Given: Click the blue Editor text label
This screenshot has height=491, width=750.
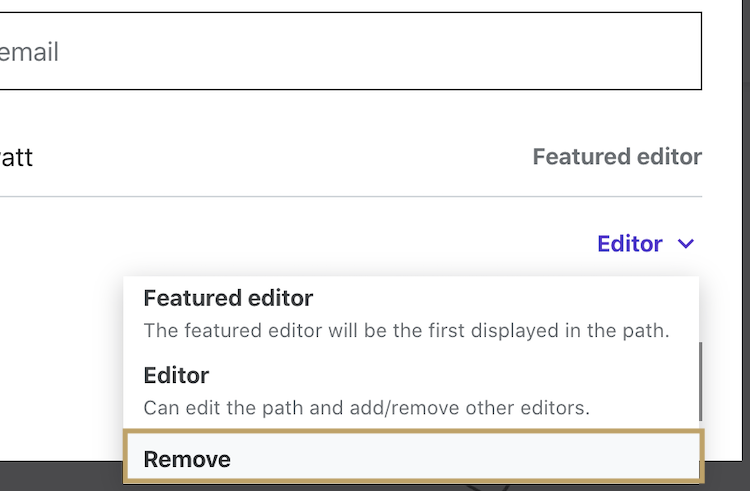Looking at the screenshot, I should [x=630, y=244].
